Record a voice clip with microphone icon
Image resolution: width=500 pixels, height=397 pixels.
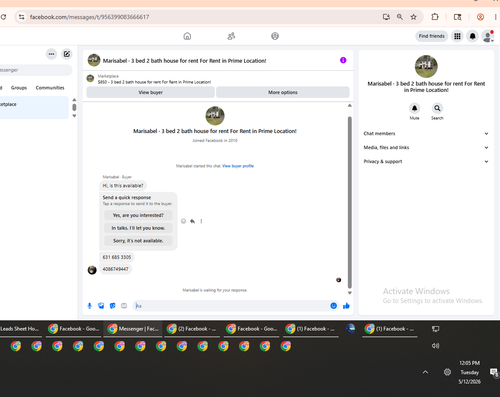[x=89, y=306]
